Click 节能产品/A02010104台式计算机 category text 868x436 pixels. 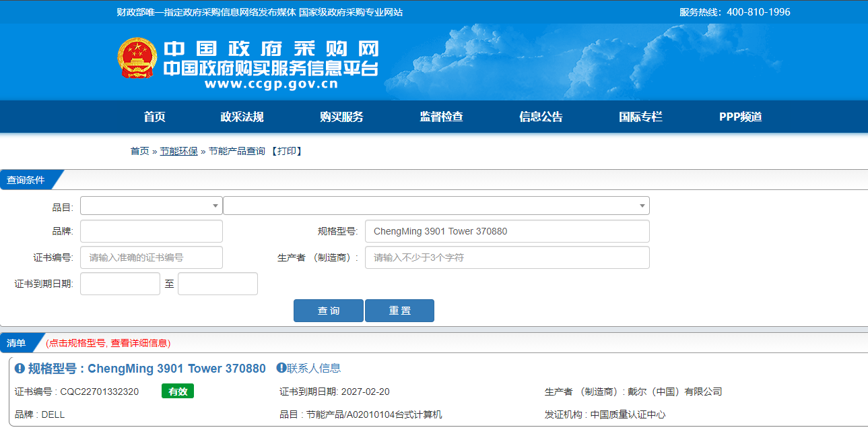coord(374,414)
